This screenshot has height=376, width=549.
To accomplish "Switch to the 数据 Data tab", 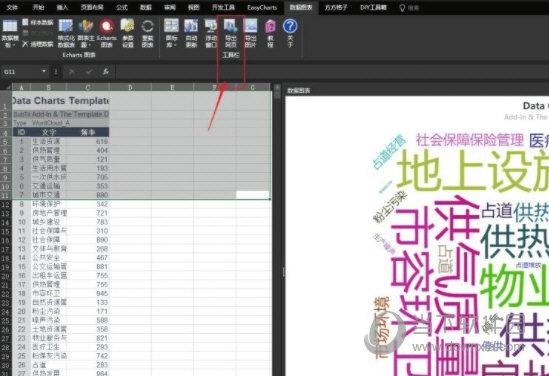I will pos(146,7).
